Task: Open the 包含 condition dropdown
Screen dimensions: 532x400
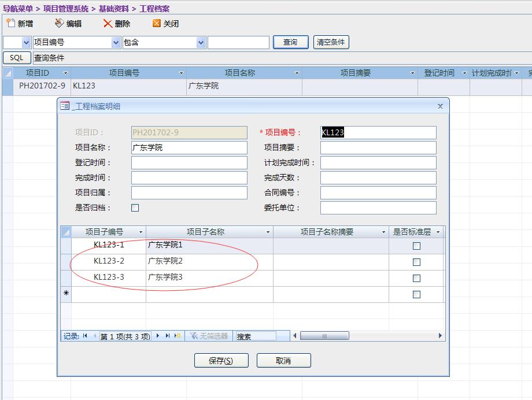Action: click(x=201, y=42)
